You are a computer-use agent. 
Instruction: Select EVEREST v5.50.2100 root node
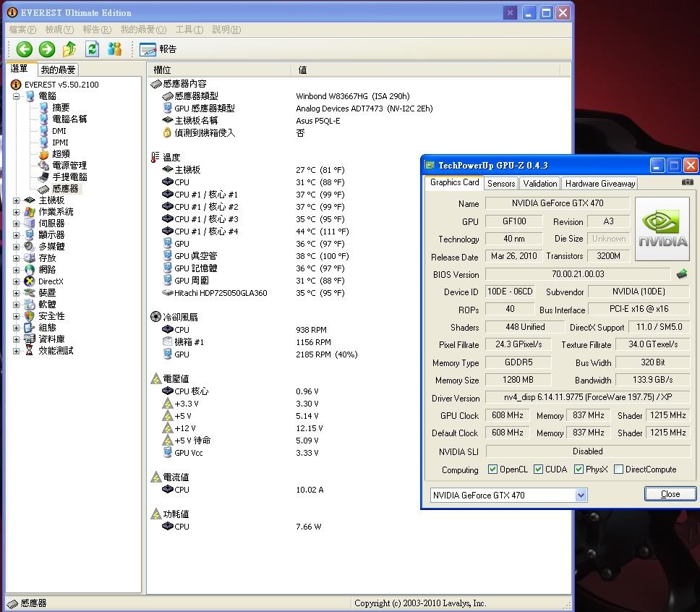tap(61, 85)
